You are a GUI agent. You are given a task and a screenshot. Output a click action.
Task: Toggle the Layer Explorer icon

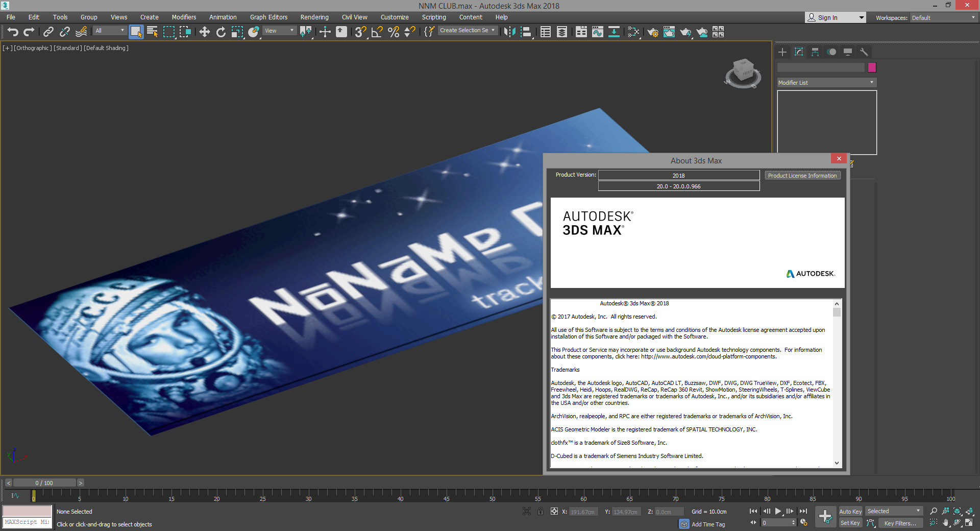tap(562, 32)
